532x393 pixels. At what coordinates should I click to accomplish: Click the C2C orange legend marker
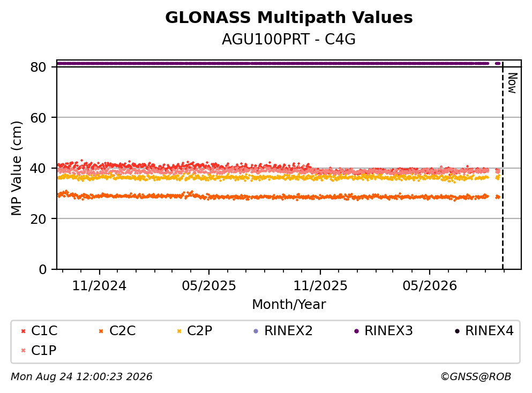(101, 331)
